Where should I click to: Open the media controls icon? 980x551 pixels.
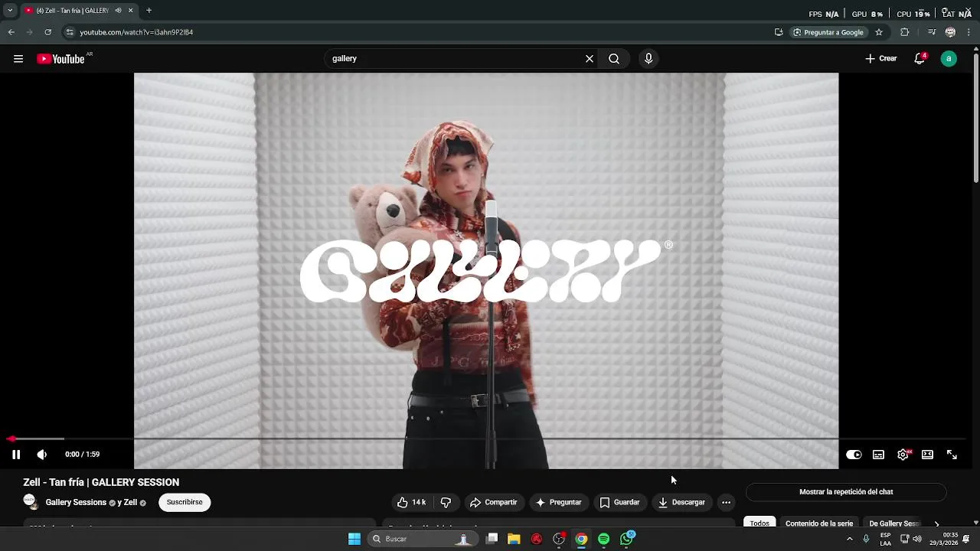point(932,32)
